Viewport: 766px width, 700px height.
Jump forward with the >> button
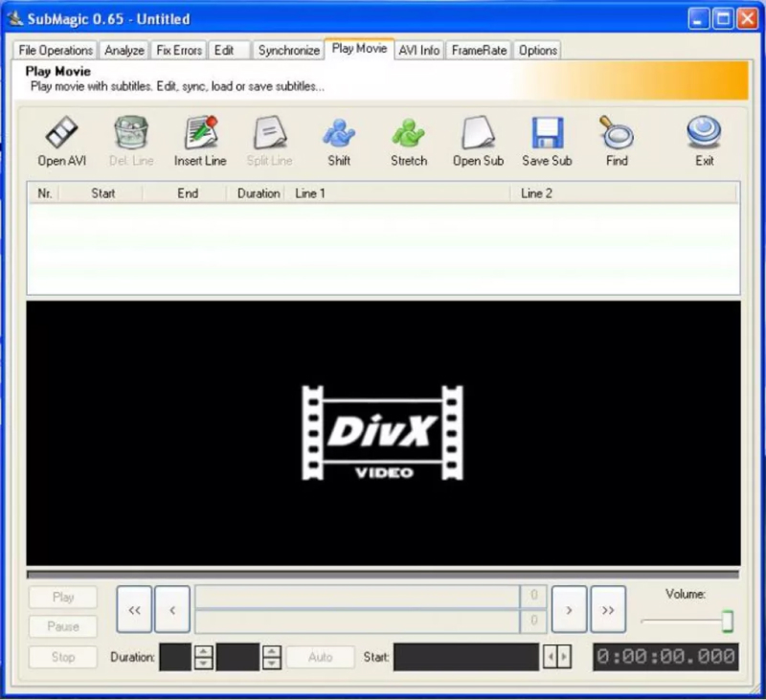[x=608, y=610]
